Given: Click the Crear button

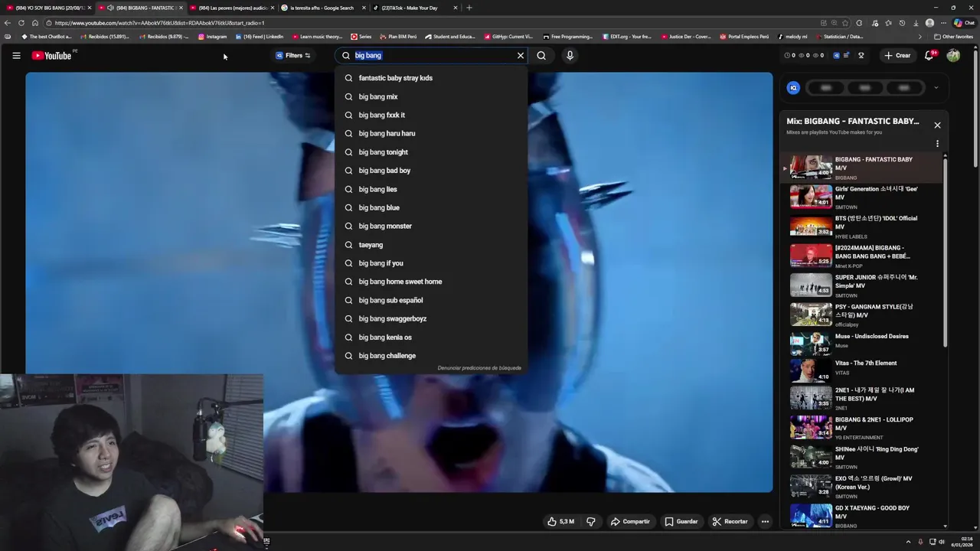Looking at the screenshot, I should [x=897, y=55].
